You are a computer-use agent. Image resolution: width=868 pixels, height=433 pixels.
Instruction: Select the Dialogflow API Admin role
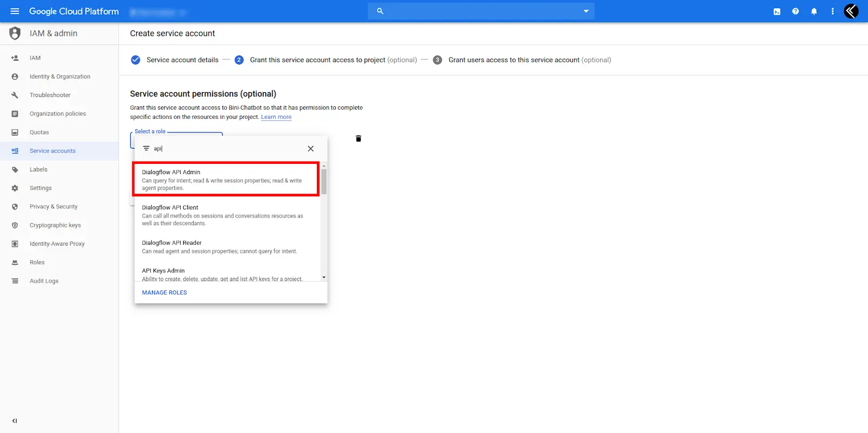(x=226, y=180)
